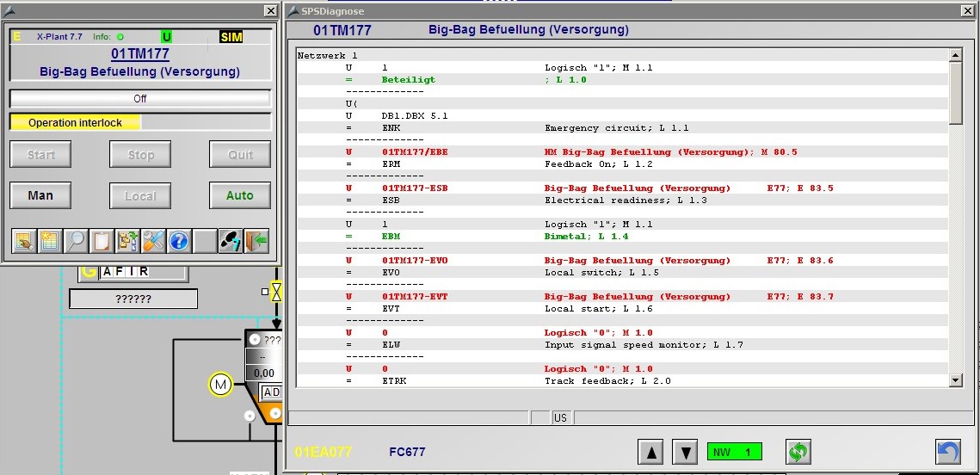This screenshot has width=980, height=475.
Task: Select the ESB Electrical readiness line
Action: pos(623,200)
